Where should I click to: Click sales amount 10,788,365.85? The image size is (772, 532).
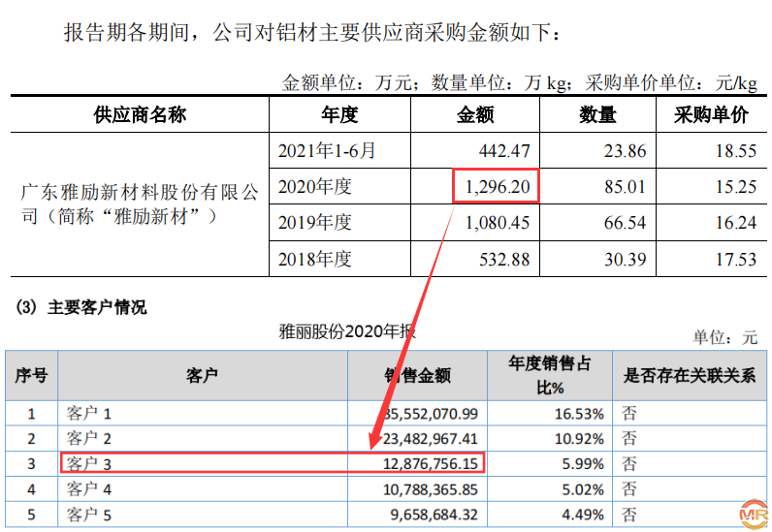tap(431, 489)
